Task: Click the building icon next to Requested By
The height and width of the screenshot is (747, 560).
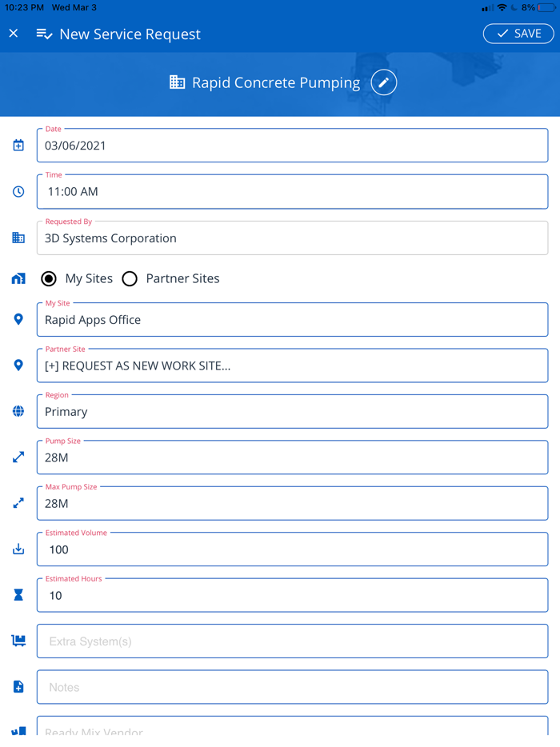Action: 18,238
